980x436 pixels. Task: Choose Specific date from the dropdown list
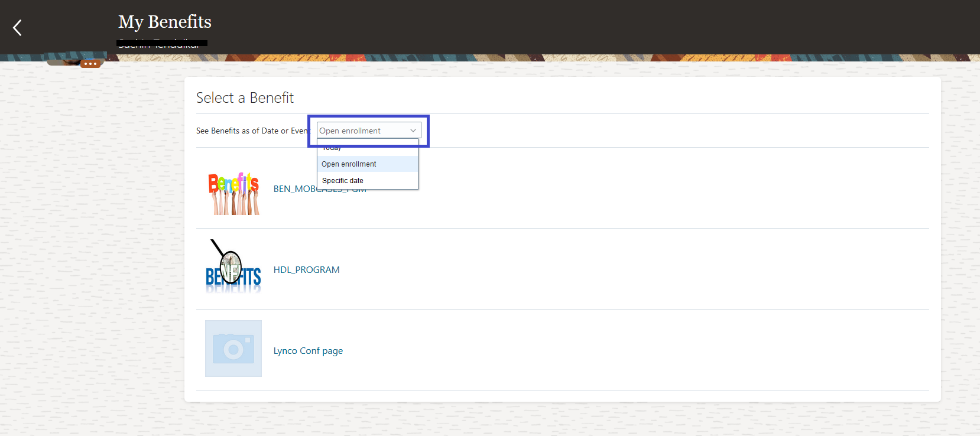[x=368, y=181]
